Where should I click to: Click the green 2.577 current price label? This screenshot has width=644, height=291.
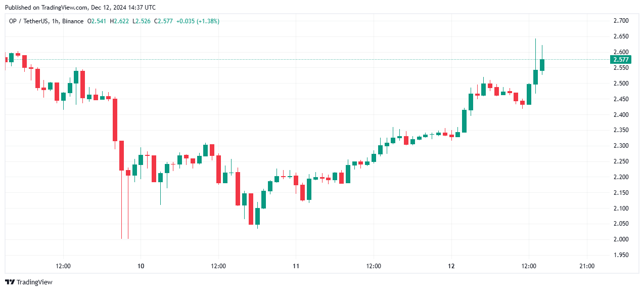[x=620, y=60]
